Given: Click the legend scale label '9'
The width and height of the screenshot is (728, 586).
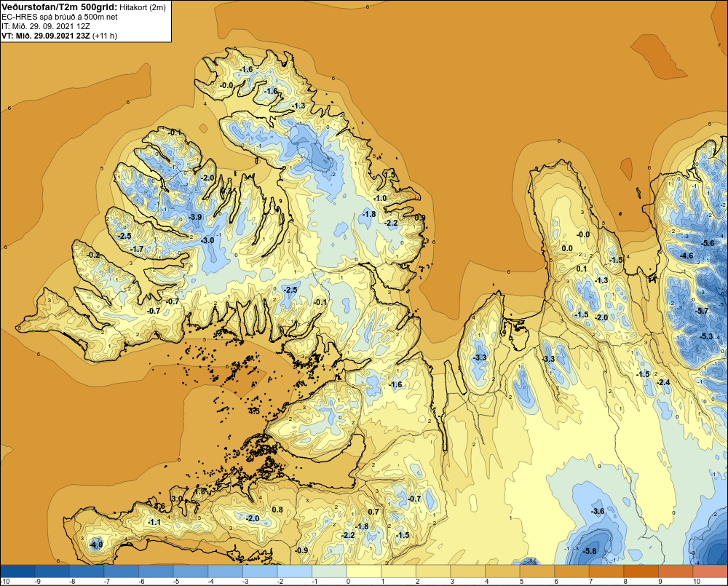Looking at the screenshot, I should 660,582.
